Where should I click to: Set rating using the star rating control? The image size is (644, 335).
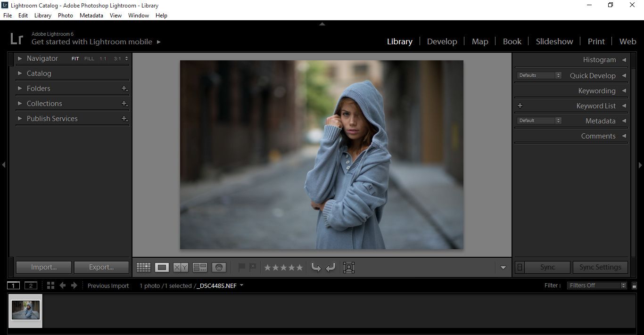tap(283, 268)
